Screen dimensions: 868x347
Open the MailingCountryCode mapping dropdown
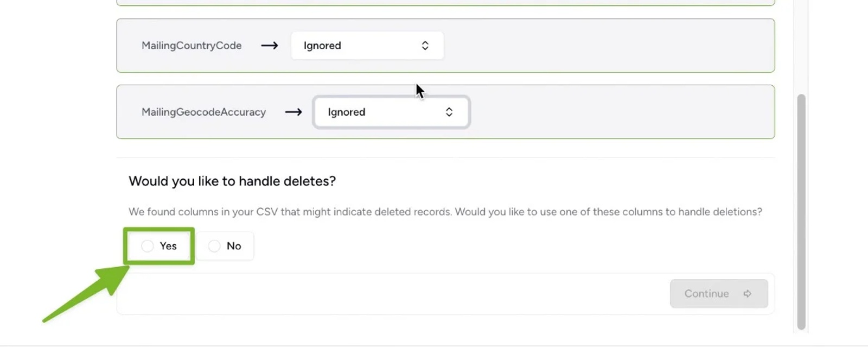coord(367,46)
